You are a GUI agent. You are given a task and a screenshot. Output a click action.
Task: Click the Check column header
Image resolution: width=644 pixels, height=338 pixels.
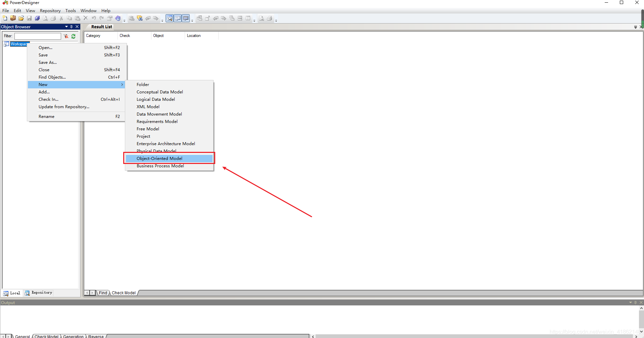point(134,36)
